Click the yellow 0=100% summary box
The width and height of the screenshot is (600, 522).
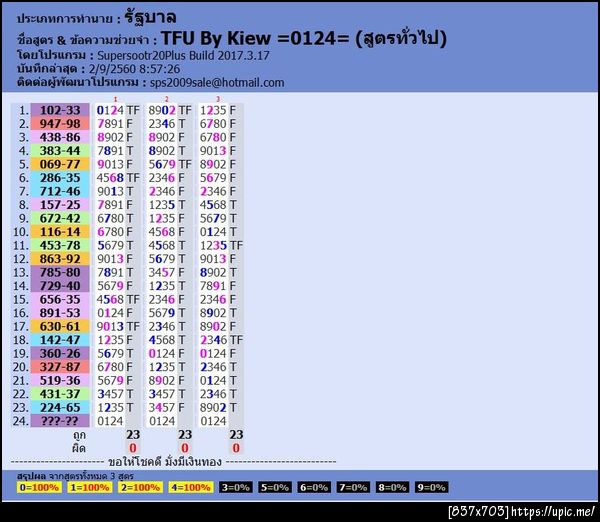click(39, 488)
